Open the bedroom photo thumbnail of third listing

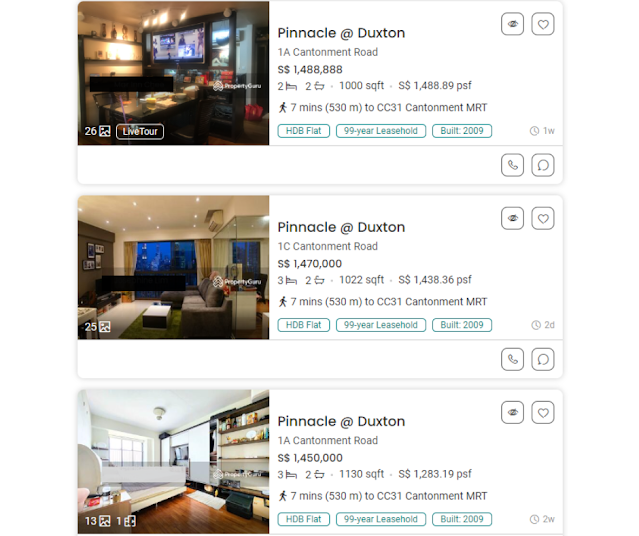click(x=173, y=461)
